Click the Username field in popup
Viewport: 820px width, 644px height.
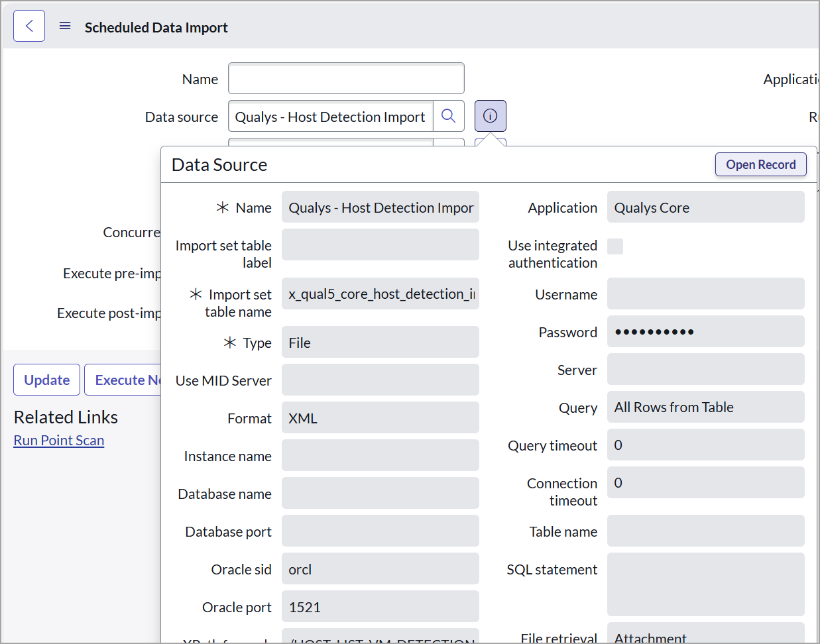(x=705, y=294)
